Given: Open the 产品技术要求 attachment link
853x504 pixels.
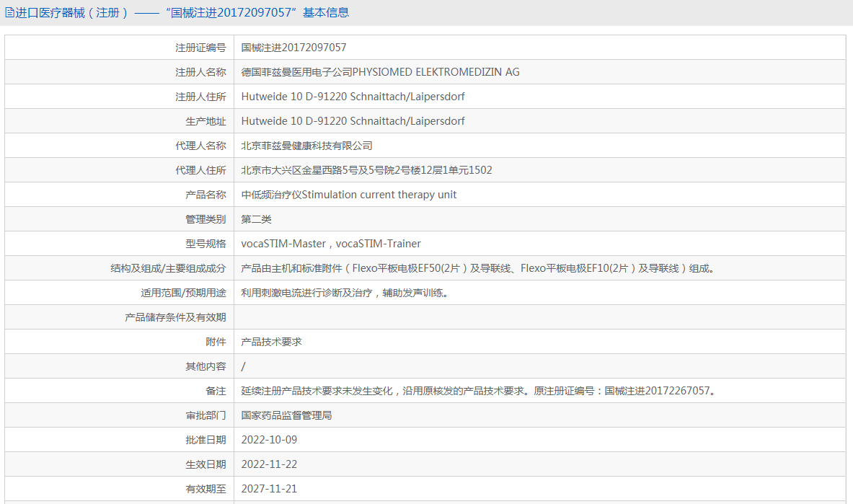Looking at the screenshot, I should [271, 342].
